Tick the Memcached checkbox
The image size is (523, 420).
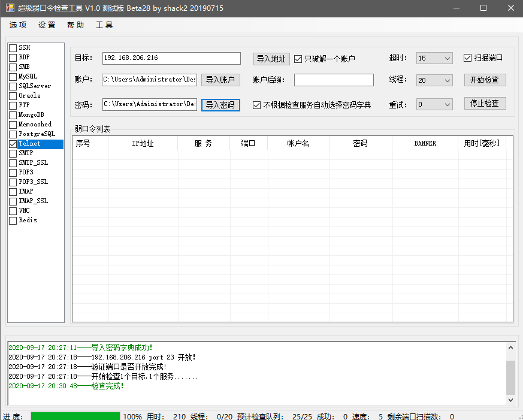coord(13,125)
